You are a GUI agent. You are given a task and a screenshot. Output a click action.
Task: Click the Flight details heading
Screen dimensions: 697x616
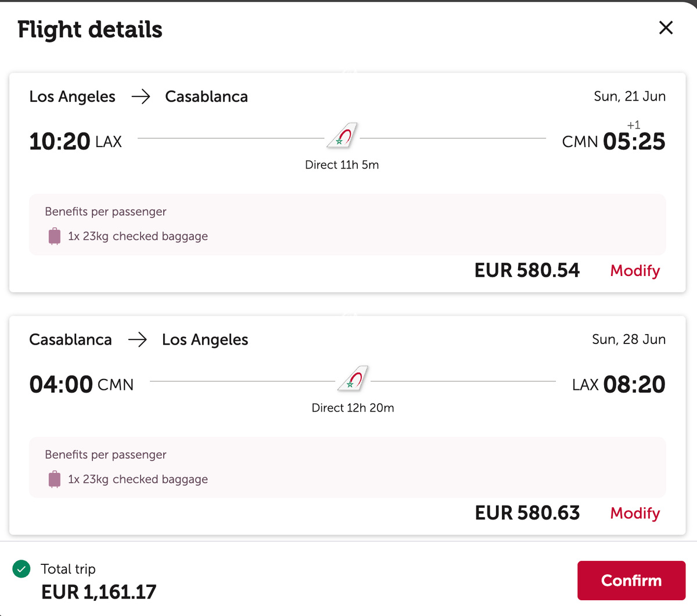(x=89, y=29)
